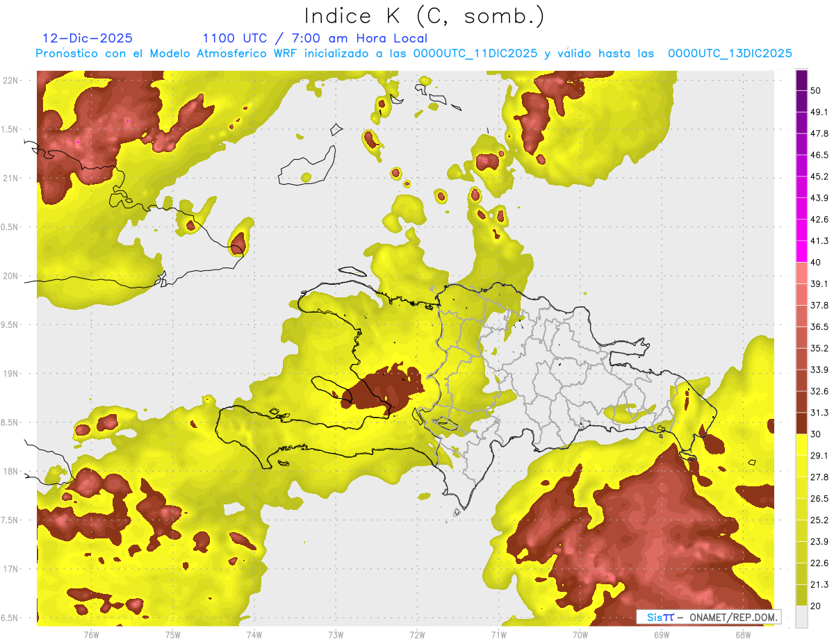This screenshot has width=834, height=644.
Task: Click the date label "12-Dic-2025"
Action: 88,38
